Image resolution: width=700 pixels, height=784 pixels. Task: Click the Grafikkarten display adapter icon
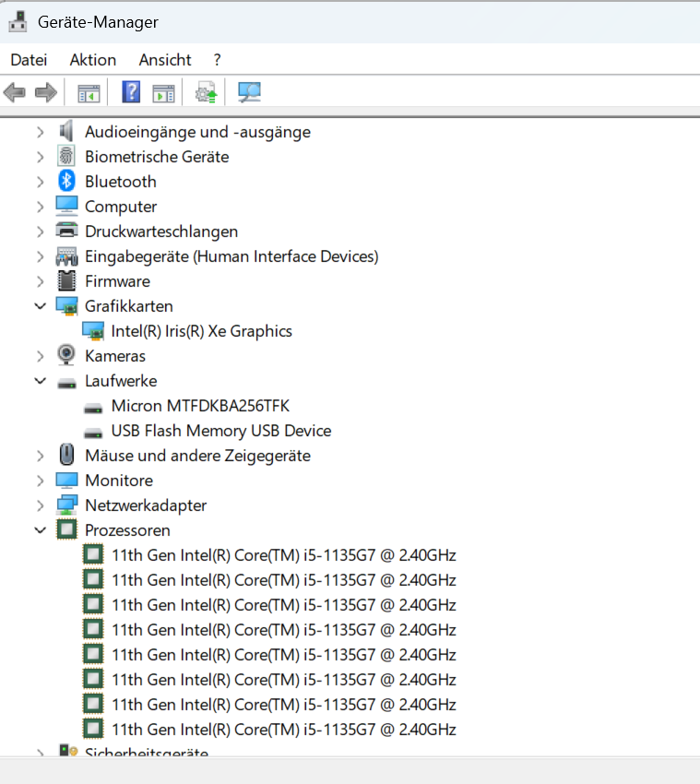[x=66, y=306]
